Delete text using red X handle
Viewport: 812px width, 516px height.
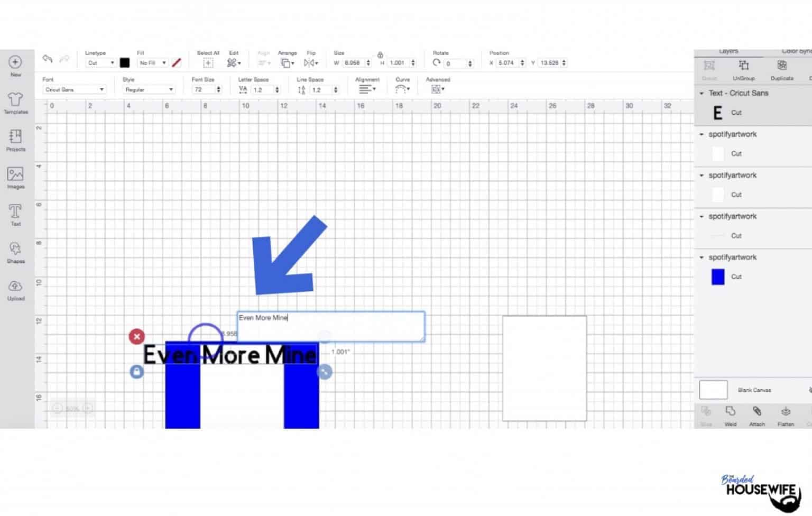[x=136, y=336]
